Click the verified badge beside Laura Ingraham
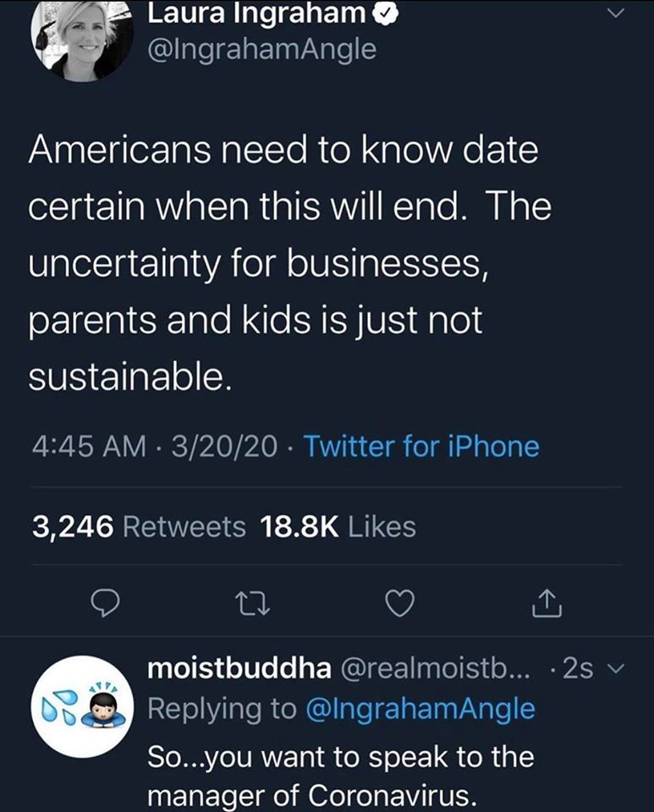 point(385,14)
